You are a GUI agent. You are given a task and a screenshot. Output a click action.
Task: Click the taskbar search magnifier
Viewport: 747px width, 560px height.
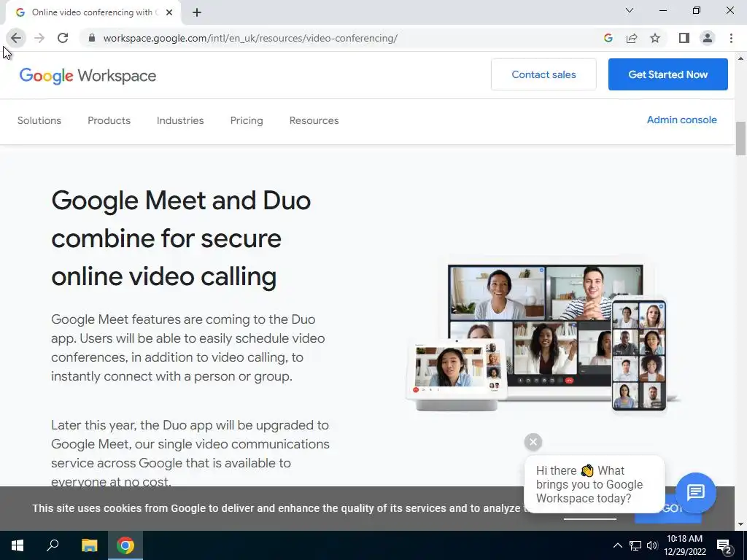[x=53, y=545]
